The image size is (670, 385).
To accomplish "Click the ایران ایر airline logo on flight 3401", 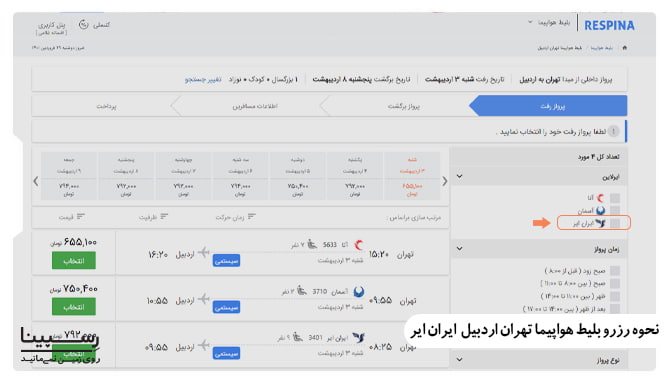I will [x=359, y=338].
